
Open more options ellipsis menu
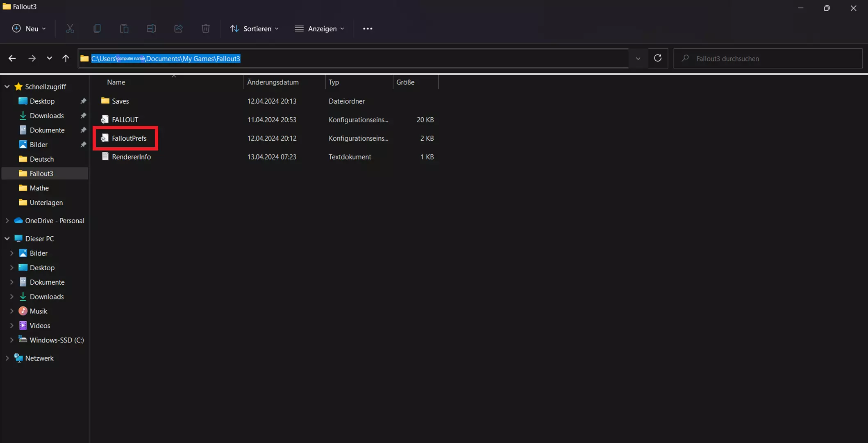(x=368, y=29)
